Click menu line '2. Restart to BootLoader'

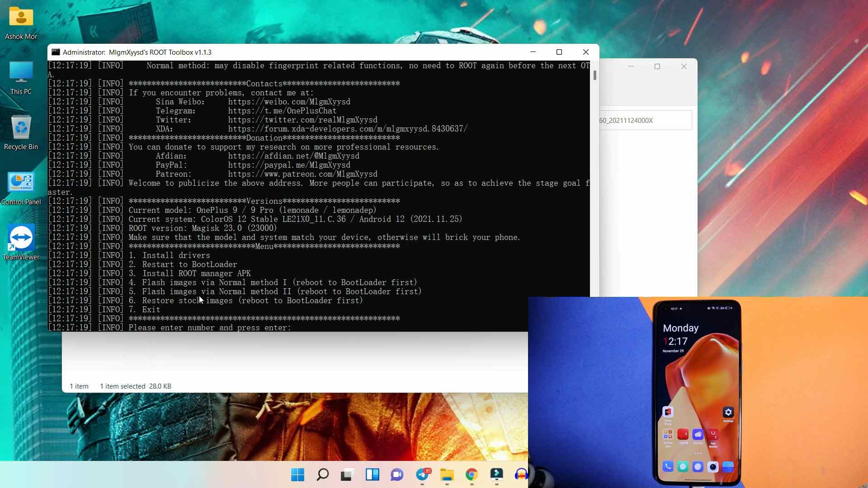point(183,264)
